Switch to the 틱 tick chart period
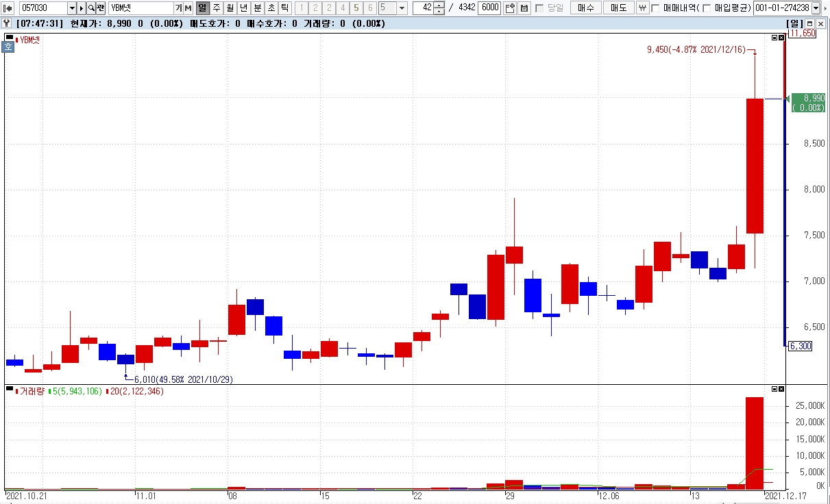The image size is (830, 504). pos(284,8)
